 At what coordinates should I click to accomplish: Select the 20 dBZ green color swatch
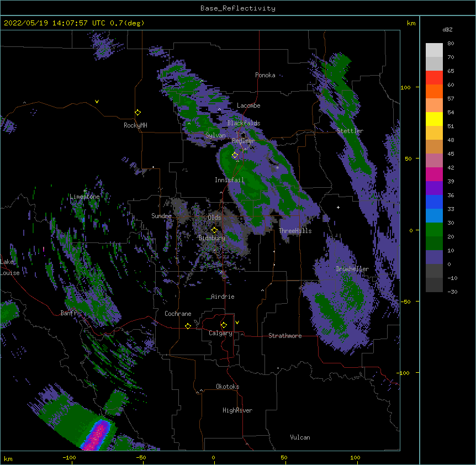coord(434,244)
